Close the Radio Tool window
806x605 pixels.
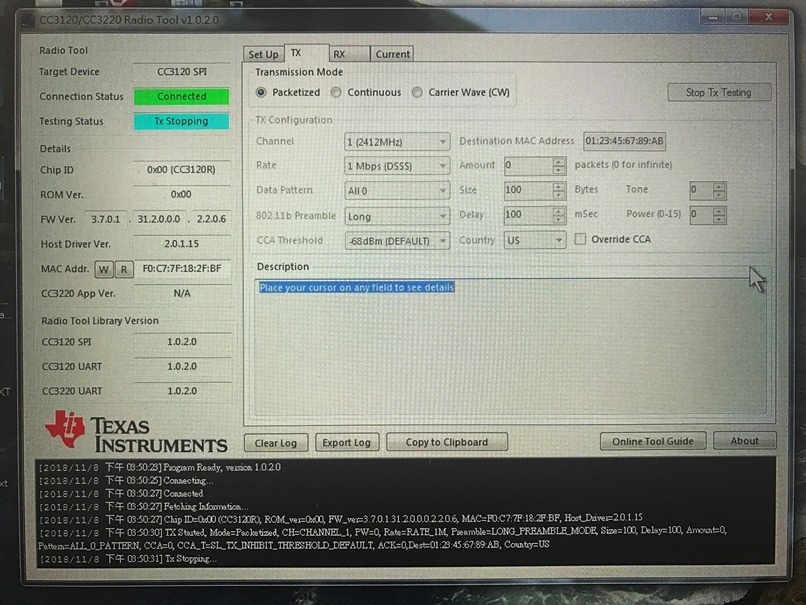pyautogui.click(x=768, y=17)
